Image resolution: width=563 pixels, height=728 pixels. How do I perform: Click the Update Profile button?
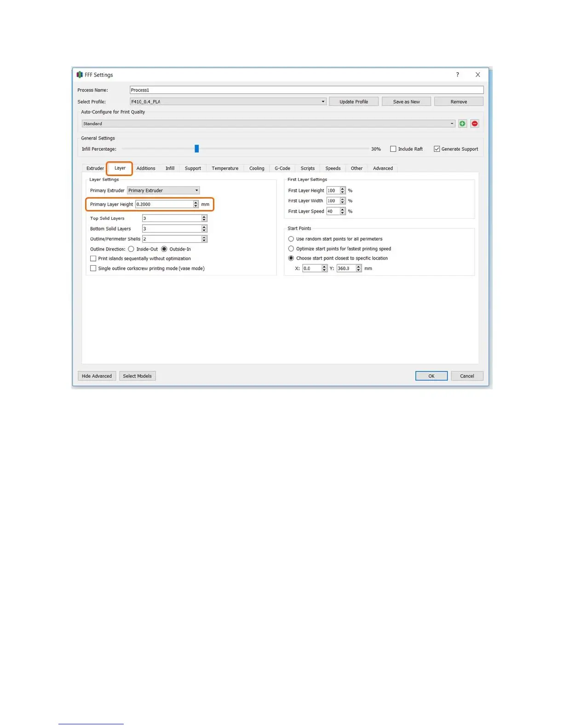[x=354, y=102]
